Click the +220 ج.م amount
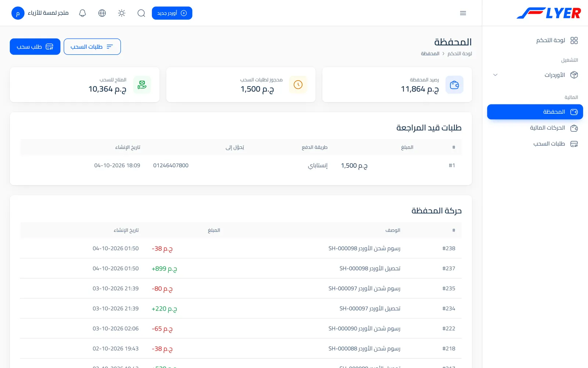The image size is (588, 368). tap(164, 309)
